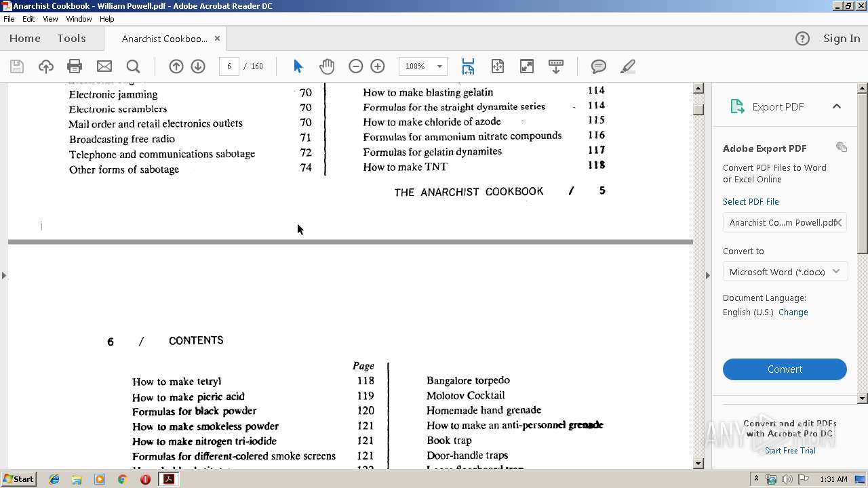Click the 'Formulas for black powder' entry
Image resolution: width=868 pixels, height=488 pixels.
tap(195, 411)
